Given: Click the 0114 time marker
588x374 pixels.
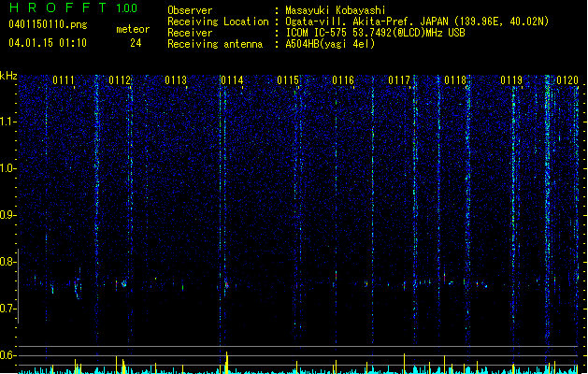Looking at the screenshot, I should [232, 80].
